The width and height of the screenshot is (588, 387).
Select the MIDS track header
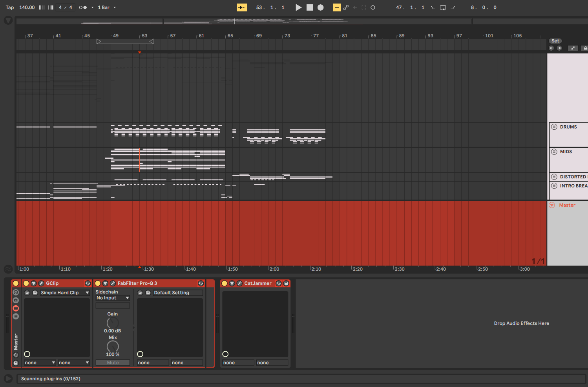pyautogui.click(x=566, y=152)
